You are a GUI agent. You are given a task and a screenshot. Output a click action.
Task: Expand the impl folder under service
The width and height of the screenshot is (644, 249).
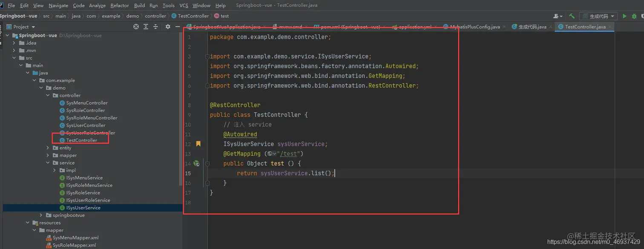[x=55, y=170]
